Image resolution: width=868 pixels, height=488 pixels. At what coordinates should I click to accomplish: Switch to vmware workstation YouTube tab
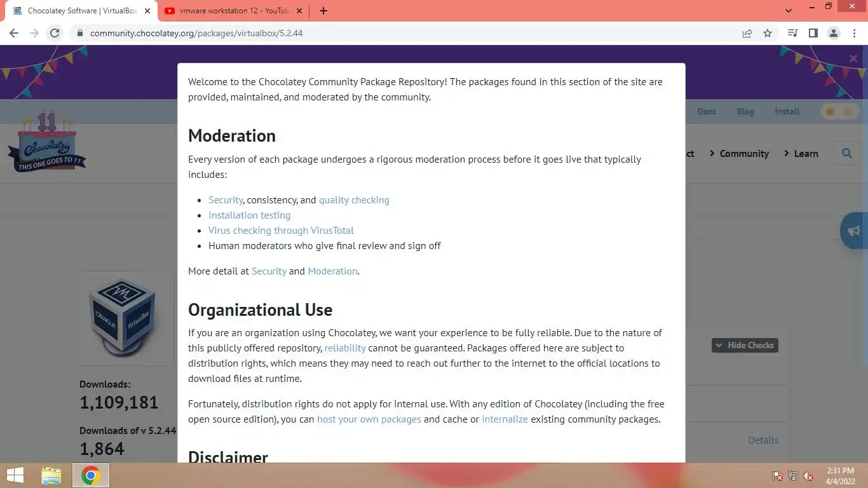click(232, 11)
